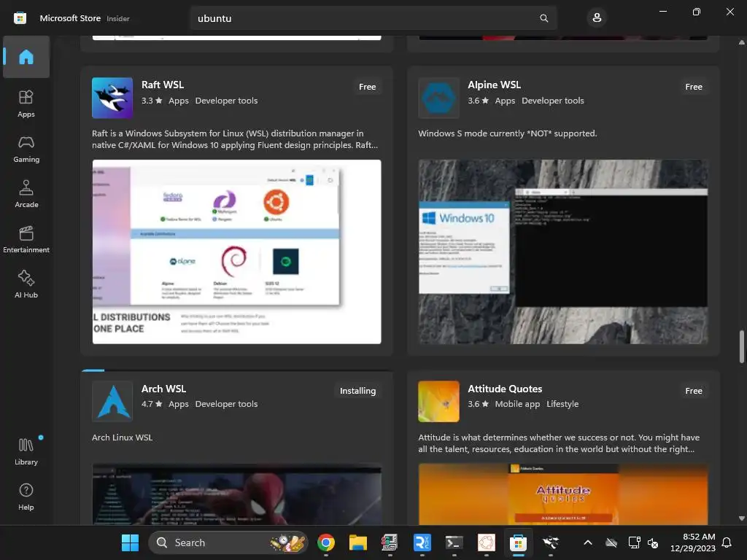Click 'Mobile app' under Attitude Quotes
This screenshot has width=747, height=560.
pyautogui.click(x=517, y=404)
